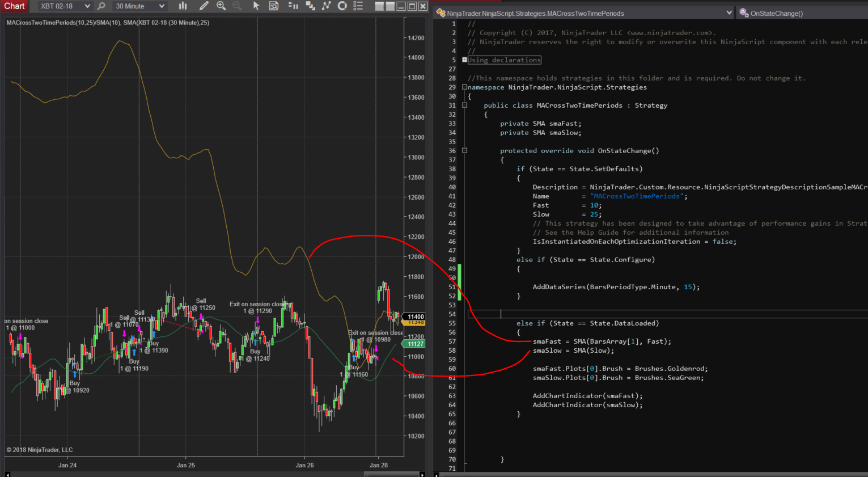The width and height of the screenshot is (868, 477).
Task: Open the drawing tools pencil menu
Action: (204, 6)
